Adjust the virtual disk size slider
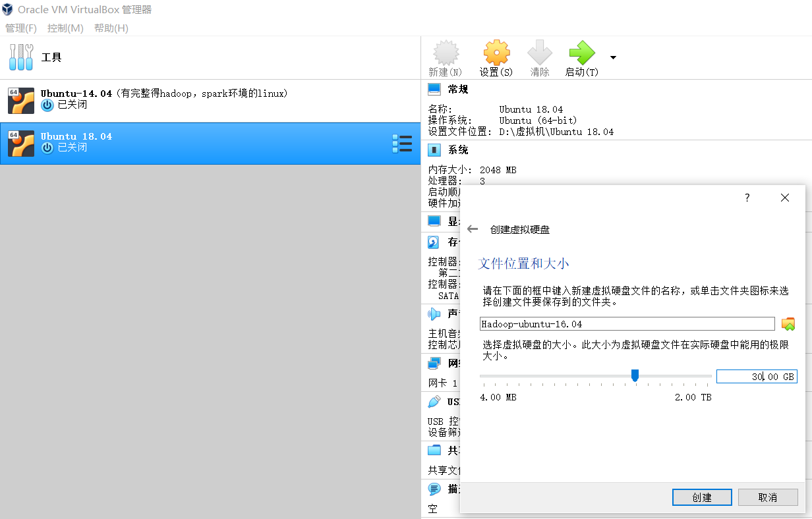 tap(635, 375)
